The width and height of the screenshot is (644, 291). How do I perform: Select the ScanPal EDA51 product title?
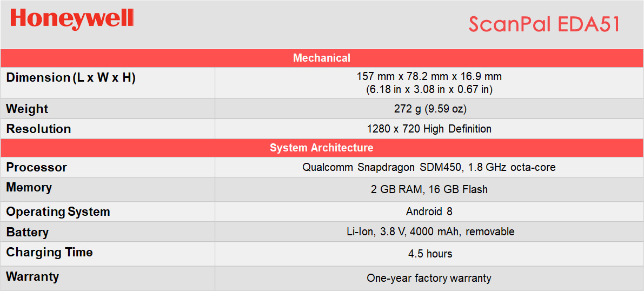pyautogui.click(x=543, y=24)
